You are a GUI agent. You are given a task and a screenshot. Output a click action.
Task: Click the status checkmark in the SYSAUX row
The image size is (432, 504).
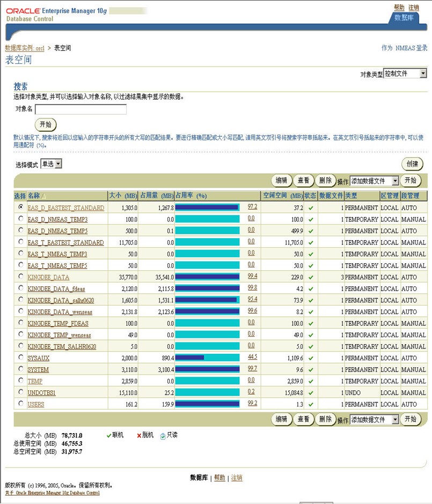pyautogui.click(x=311, y=358)
